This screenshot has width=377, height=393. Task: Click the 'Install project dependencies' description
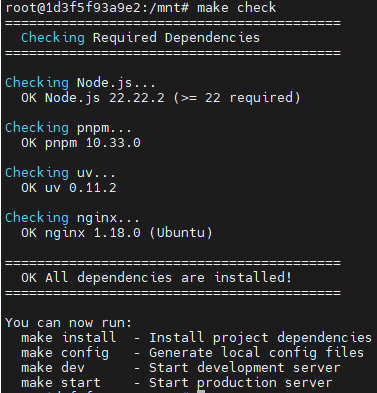point(260,338)
